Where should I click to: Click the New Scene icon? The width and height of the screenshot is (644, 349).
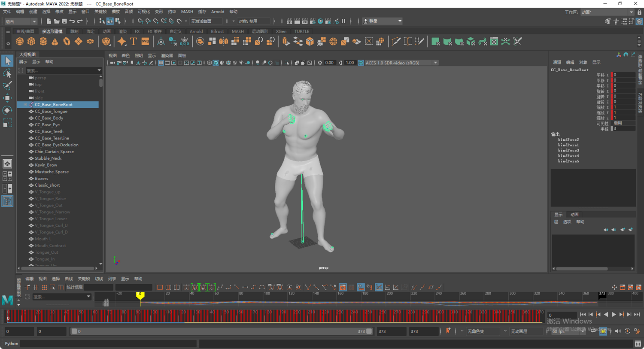[49, 21]
